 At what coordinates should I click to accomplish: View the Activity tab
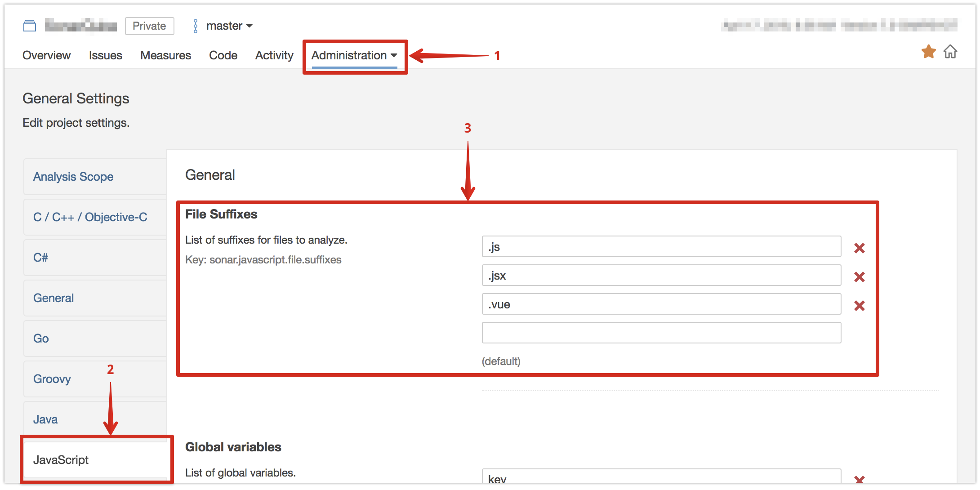[274, 55]
